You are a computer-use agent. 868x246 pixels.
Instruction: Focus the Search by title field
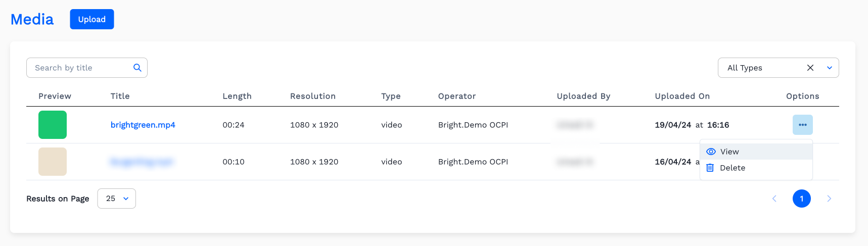pos(81,68)
